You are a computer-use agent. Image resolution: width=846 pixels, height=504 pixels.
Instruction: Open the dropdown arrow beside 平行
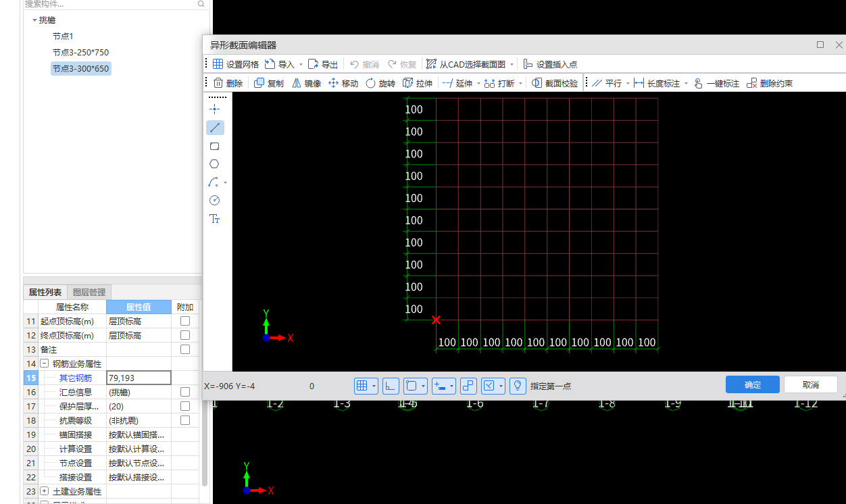click(x=628, y=84)
